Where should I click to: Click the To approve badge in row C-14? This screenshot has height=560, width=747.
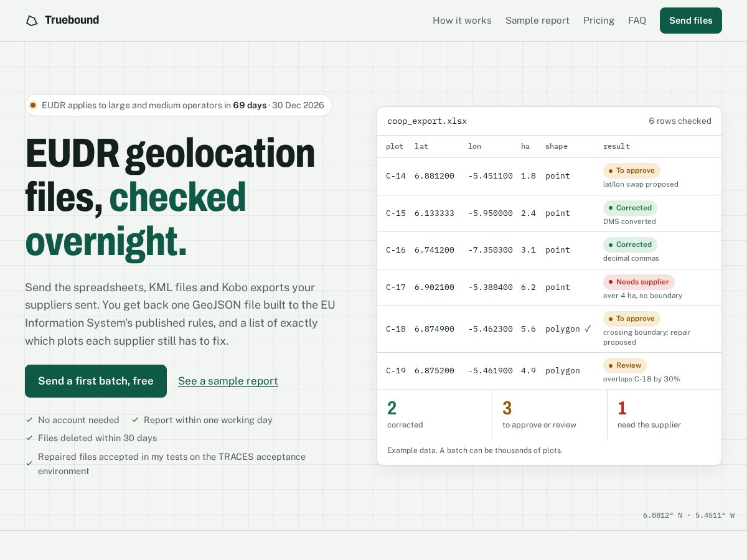(x=632, y=170)
